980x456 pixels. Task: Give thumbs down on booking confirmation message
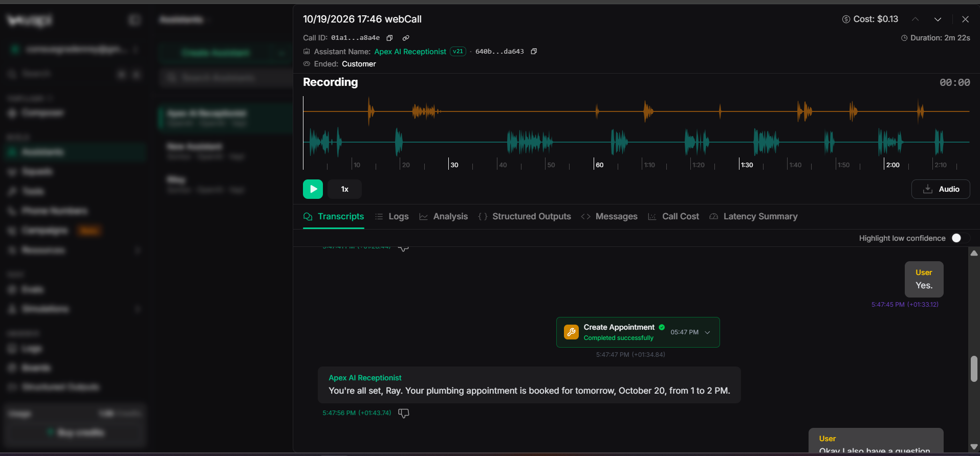tap(404, 413)
